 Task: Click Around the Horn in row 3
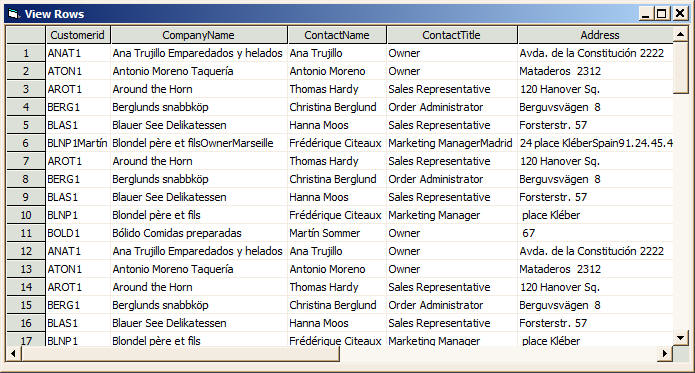pos(199,89)
